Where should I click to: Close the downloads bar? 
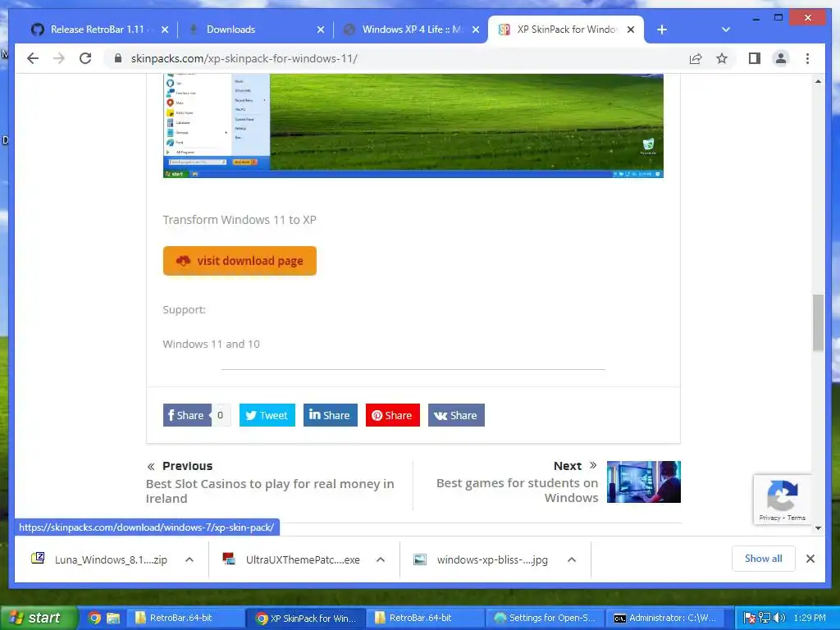[810, 559]
